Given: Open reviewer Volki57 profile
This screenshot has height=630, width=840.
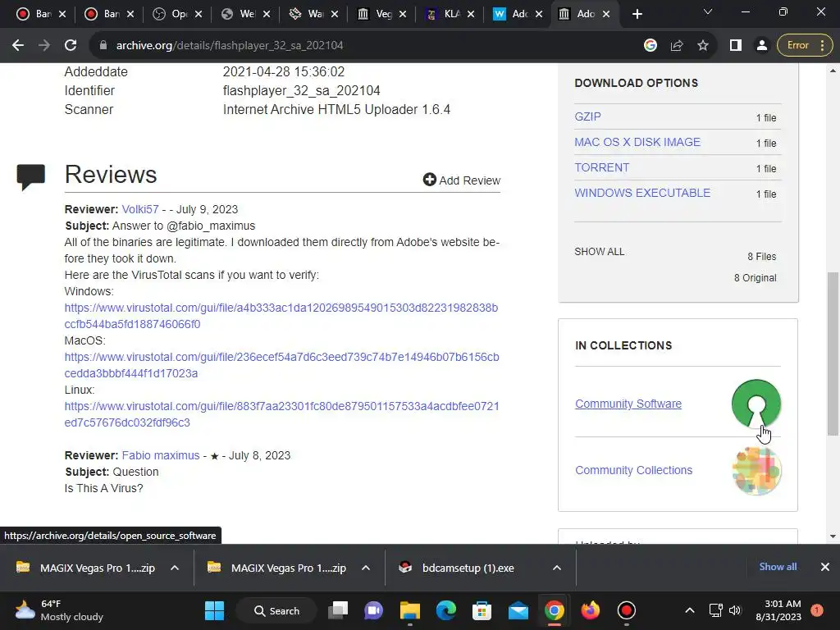Looking at the screenshot, I should tap(140, 209).
